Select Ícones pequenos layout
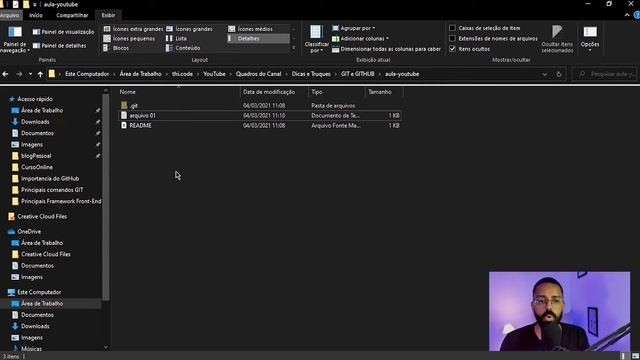640x360 pixels. point(129,38)
